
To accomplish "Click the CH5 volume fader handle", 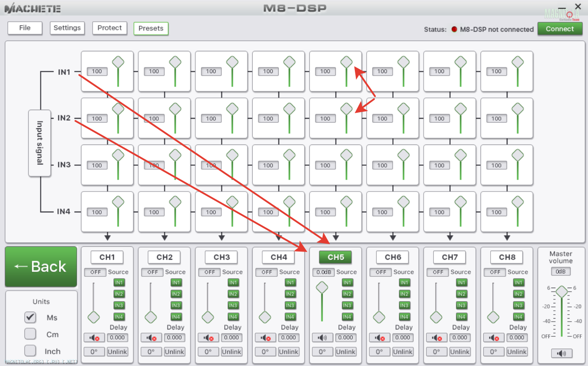I will click(x=322, y=287).
